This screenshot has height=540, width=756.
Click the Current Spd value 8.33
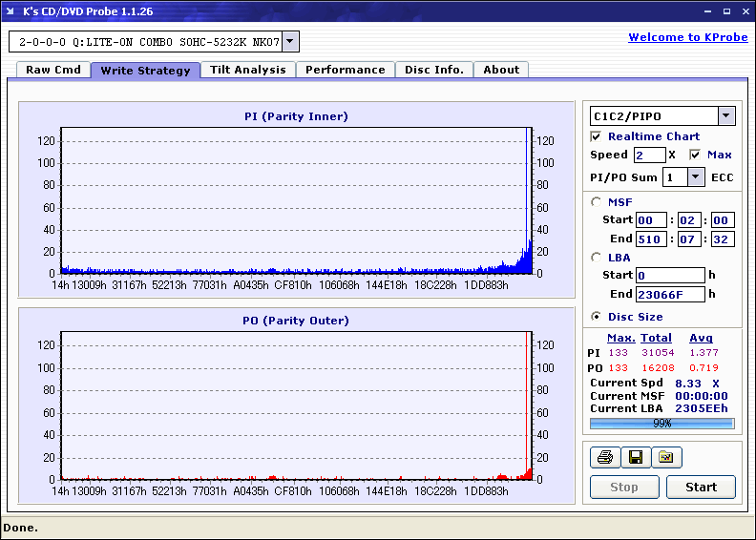coord(688,384)
